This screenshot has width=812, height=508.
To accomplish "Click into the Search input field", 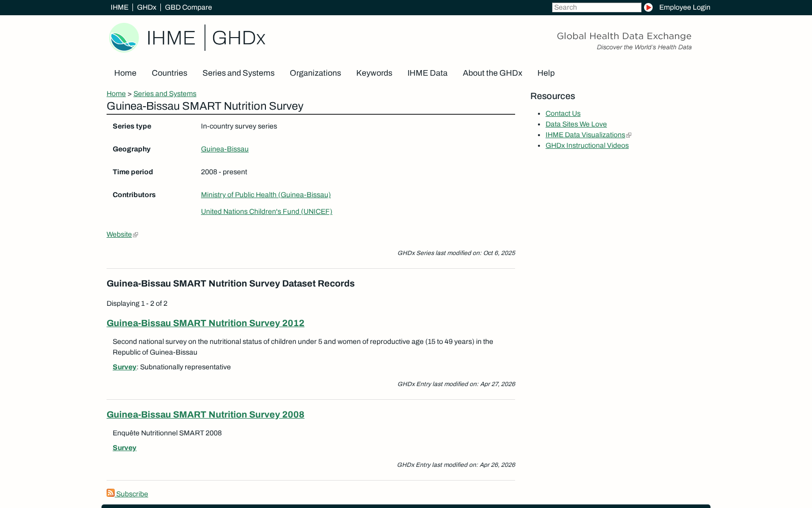I will pyautogui.click(x=597, y=7).
